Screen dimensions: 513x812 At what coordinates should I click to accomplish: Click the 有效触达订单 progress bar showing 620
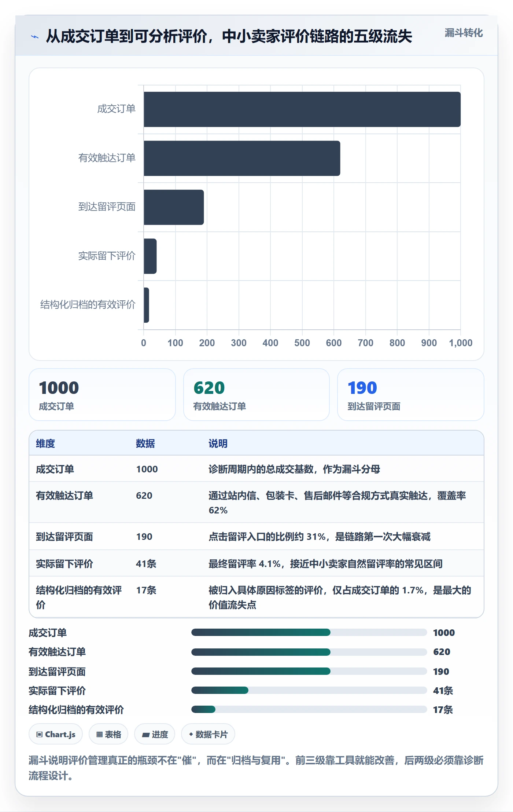tap(309, 652)
